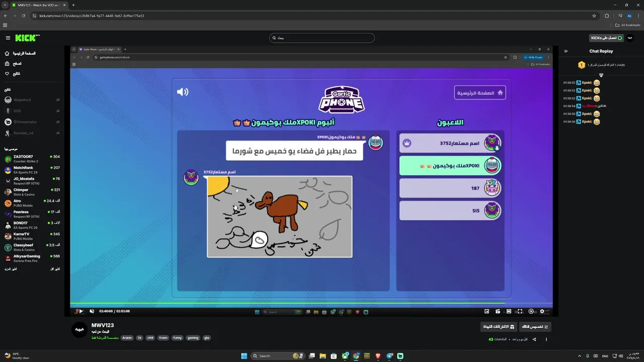Bookmark this page with star icon
The width and height of the screenshot is (644, 362).
click(594, 16)
